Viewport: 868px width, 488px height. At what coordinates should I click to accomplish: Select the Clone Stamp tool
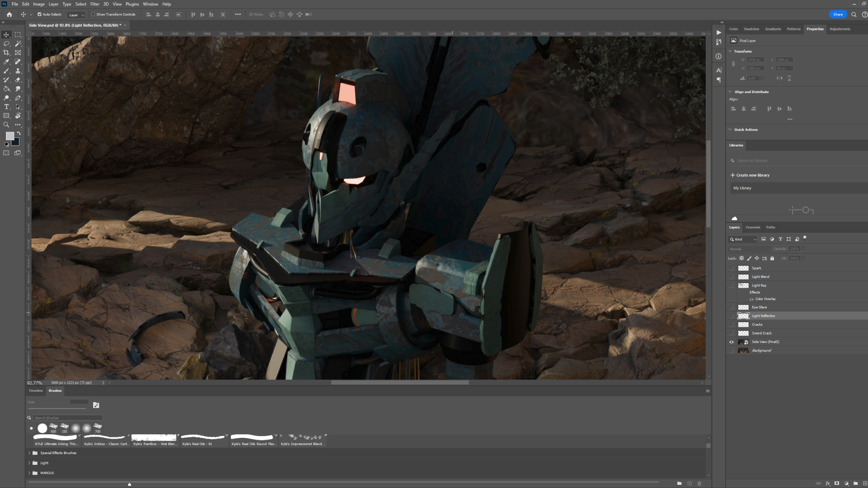(18, 71)
